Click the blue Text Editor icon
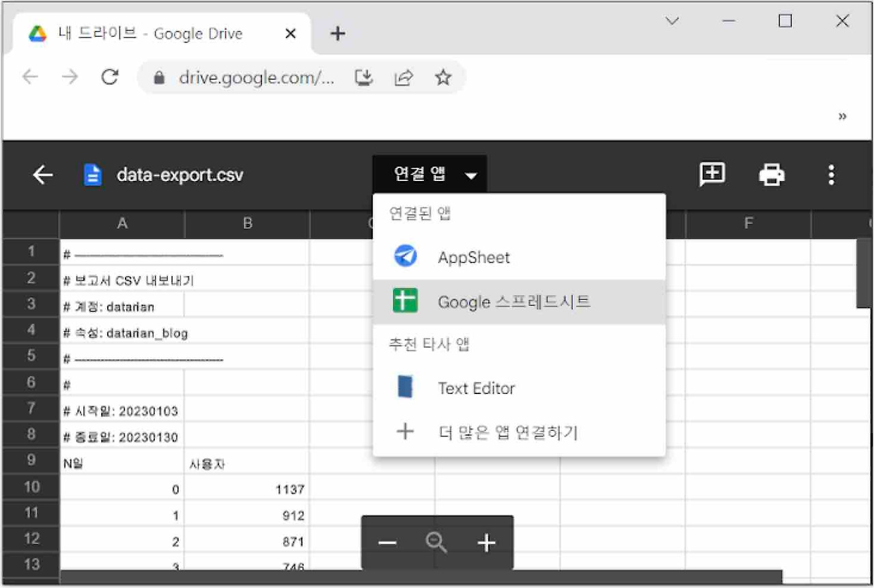 (x=406, y=387)
